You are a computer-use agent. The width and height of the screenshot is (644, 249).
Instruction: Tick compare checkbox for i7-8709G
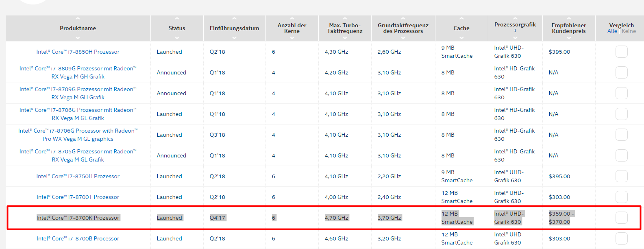621,93
